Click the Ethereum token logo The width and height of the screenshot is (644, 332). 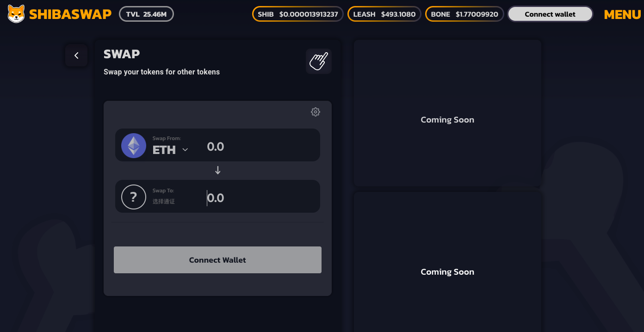click(x=134, y=146)
